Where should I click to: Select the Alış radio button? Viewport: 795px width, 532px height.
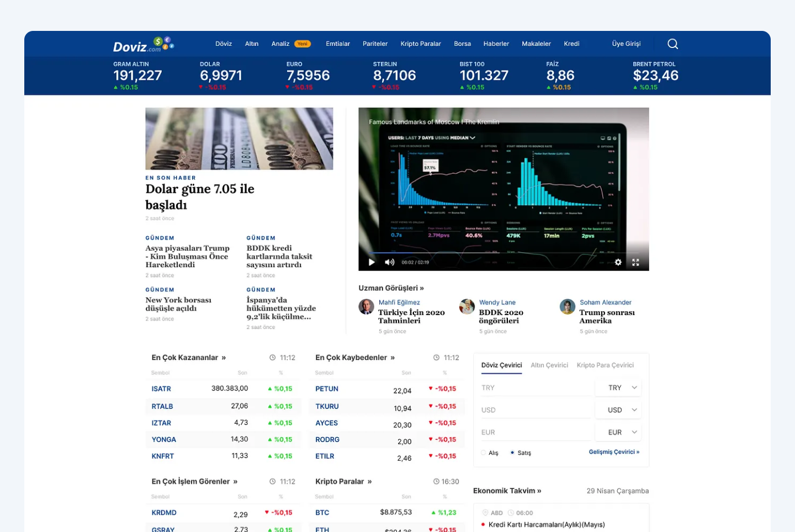[x=484, y=453]
